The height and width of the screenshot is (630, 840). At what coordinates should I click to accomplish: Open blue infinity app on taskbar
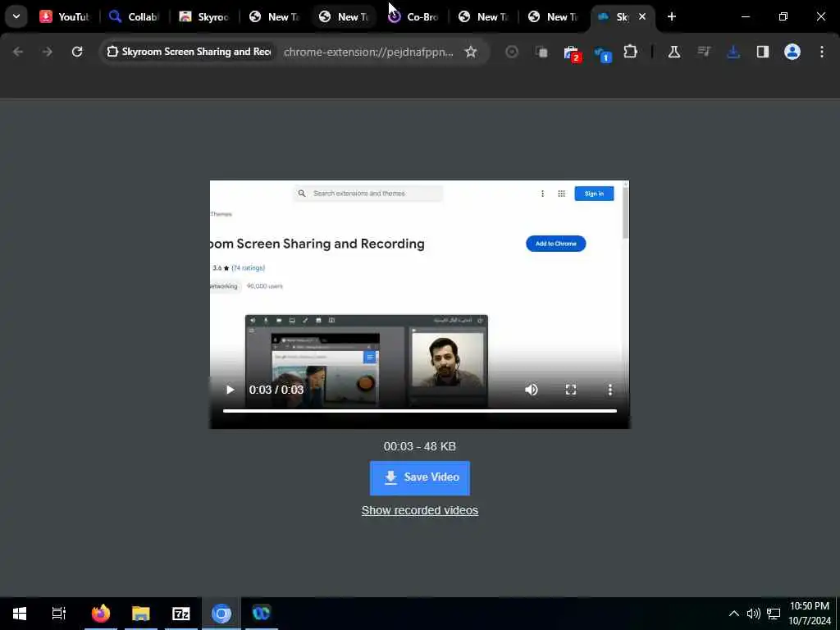click(x=262, y=614)
